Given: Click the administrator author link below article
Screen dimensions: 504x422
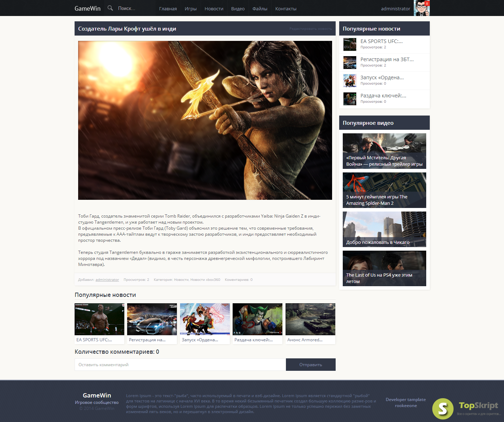Looking at the screenshot, I should pyautogui.click(x=107, y=280).
